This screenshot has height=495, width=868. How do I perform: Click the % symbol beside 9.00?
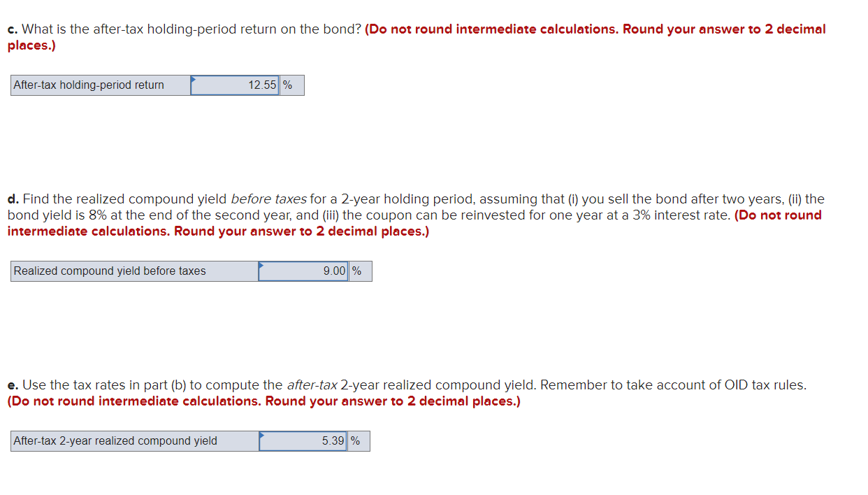pos(356,271)
